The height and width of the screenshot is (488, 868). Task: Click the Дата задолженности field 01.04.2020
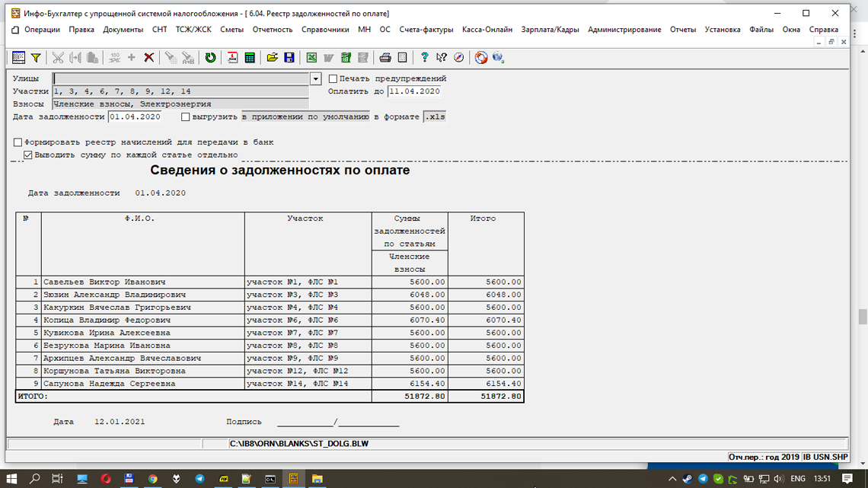pyautogui.click(x=135, y=116)
